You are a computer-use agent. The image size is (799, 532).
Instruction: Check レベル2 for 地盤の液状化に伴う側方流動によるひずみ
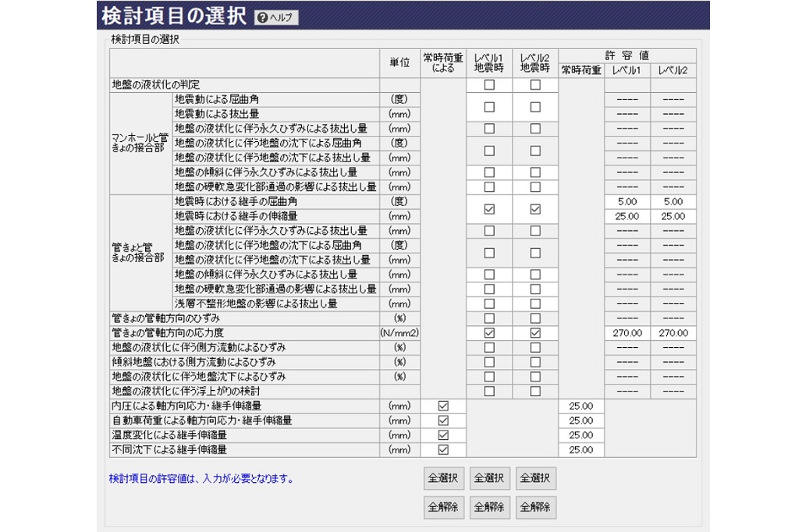(535, 348)
